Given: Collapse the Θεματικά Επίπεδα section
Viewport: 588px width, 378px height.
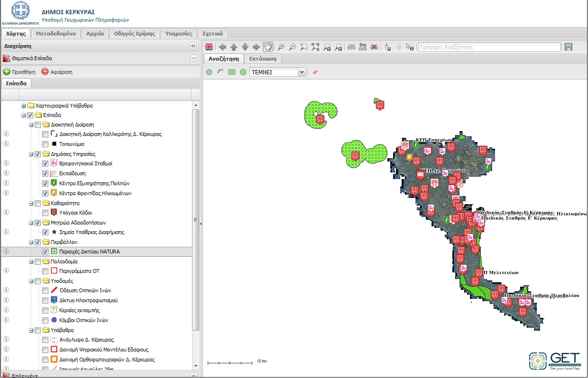Looking at the screenshot, I should (x=193, y=58).
